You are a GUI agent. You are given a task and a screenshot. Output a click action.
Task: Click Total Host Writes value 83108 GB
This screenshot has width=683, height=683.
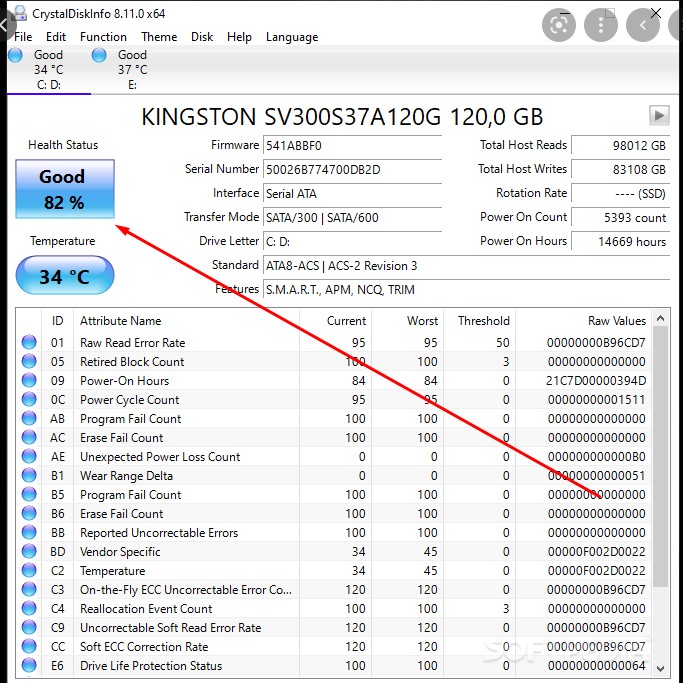pyautogui.click(x=620, y=169)
